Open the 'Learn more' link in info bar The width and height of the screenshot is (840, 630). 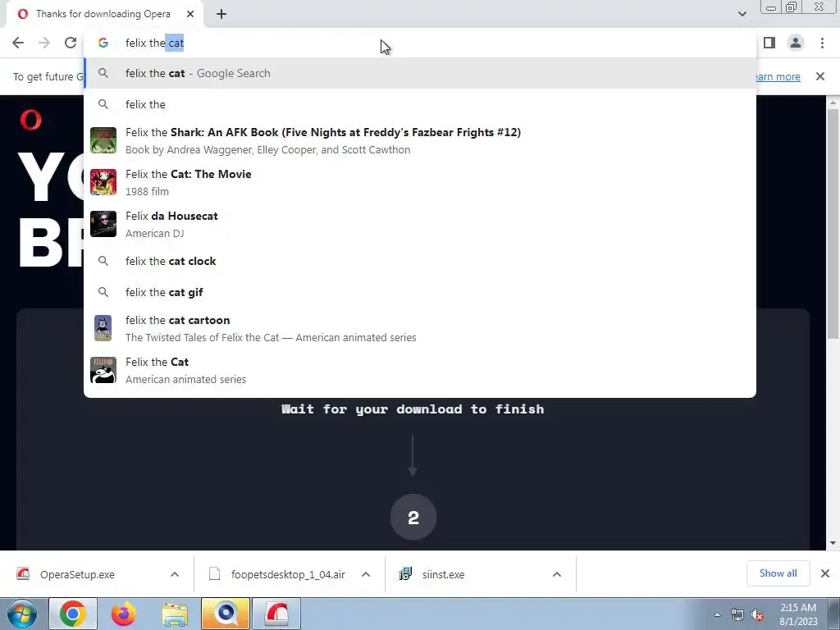(778, 76)
